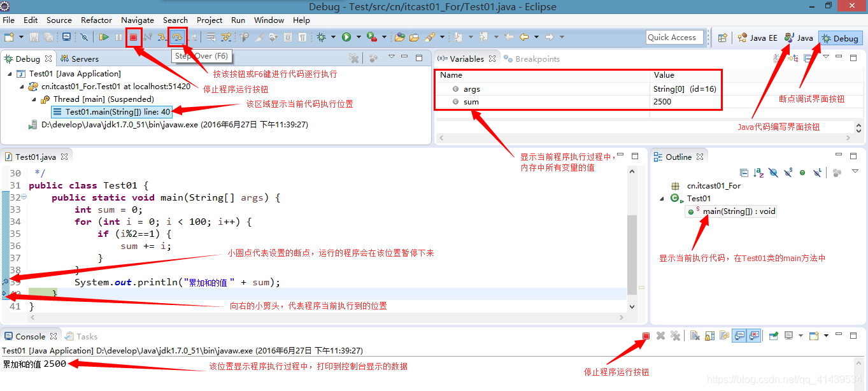Click the Step Return toolbar icon

[x=192, y=37]
